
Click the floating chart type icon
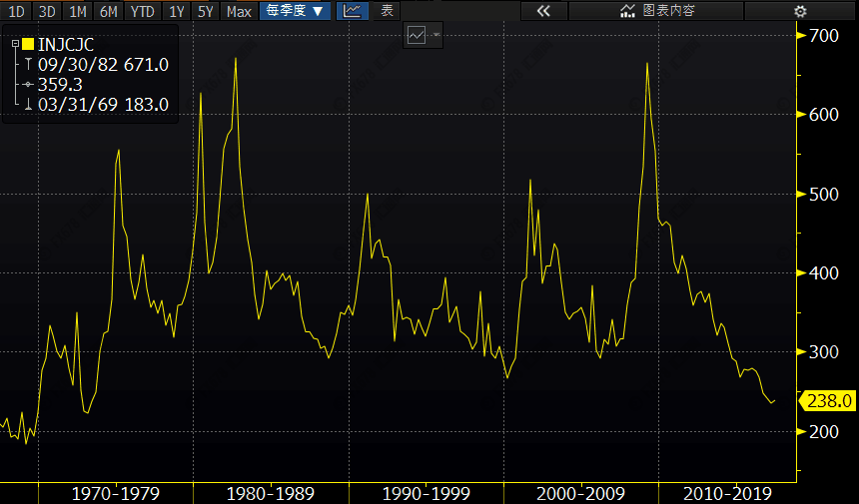click(x=417, y=36)
